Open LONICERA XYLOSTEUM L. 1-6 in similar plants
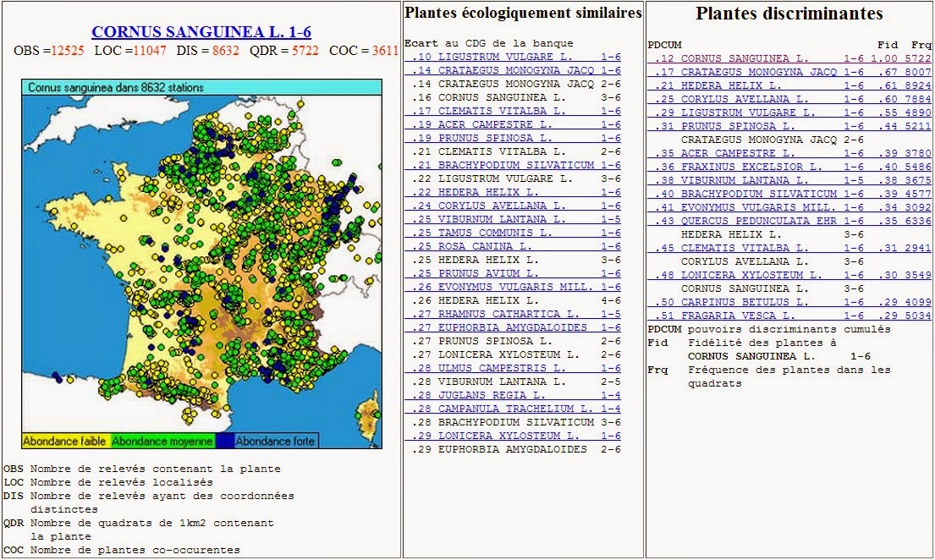Screen dimensions: 935x560 [x=512, y=436]
